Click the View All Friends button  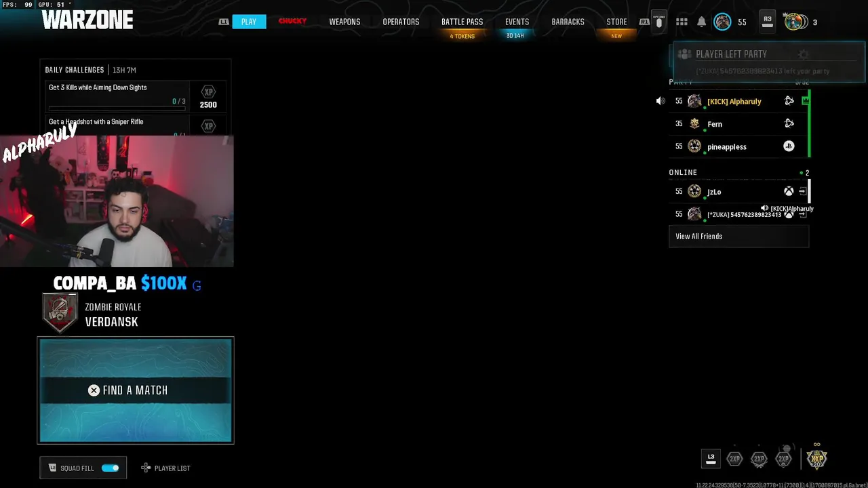coord(738,237)
